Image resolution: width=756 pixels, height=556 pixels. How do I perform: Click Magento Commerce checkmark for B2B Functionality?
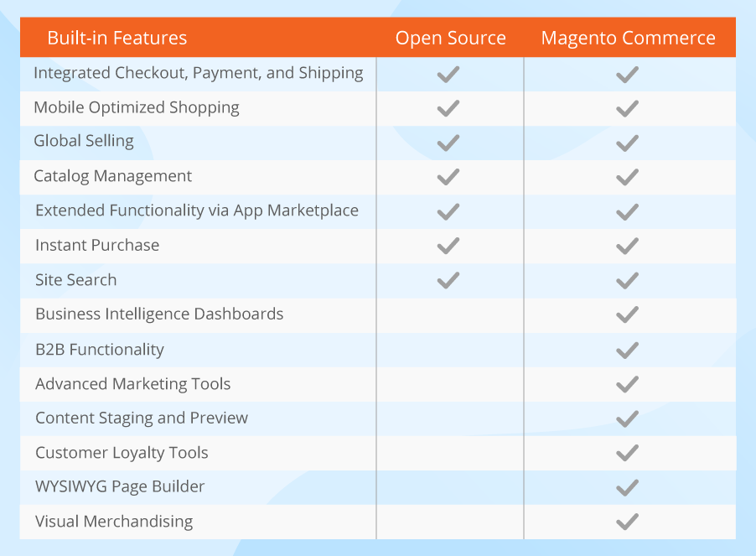click(x=627, y=350)
